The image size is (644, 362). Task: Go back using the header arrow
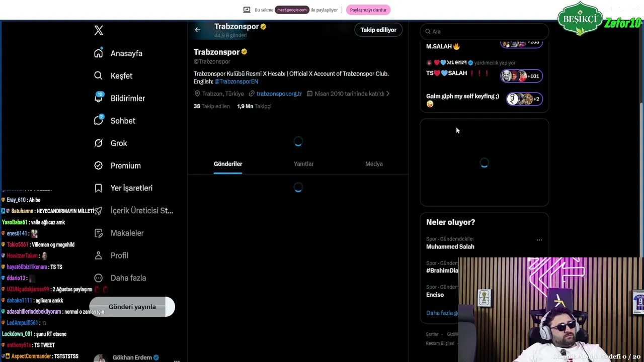point(198,30)
